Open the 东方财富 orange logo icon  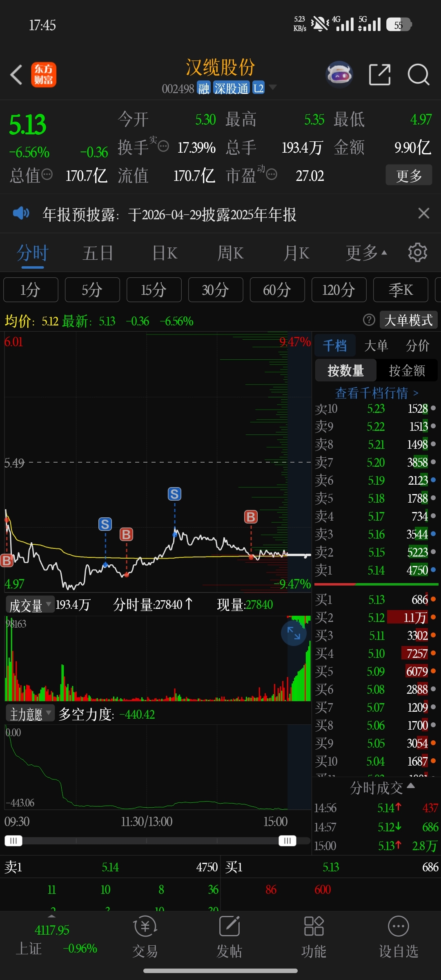coord(44,75)
